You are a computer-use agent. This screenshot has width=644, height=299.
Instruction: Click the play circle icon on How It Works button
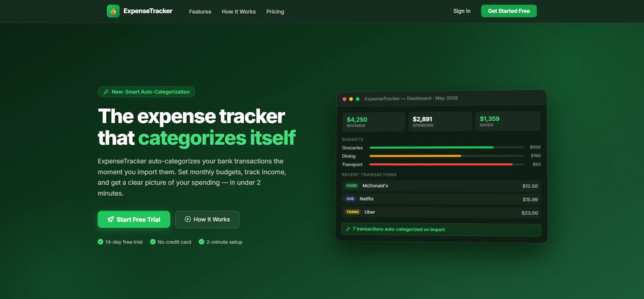pos(188,219)
